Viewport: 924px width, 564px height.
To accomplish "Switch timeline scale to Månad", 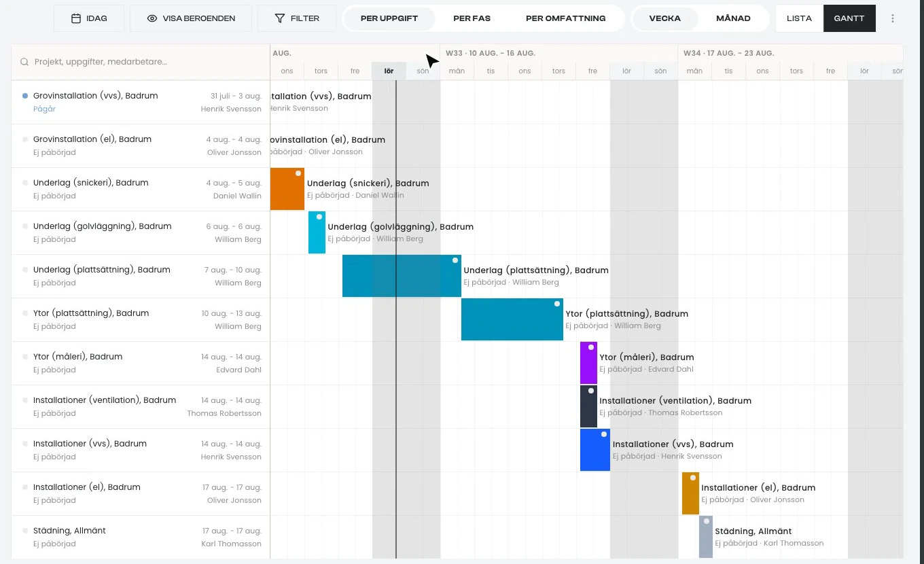I will [x=733, y=18].
